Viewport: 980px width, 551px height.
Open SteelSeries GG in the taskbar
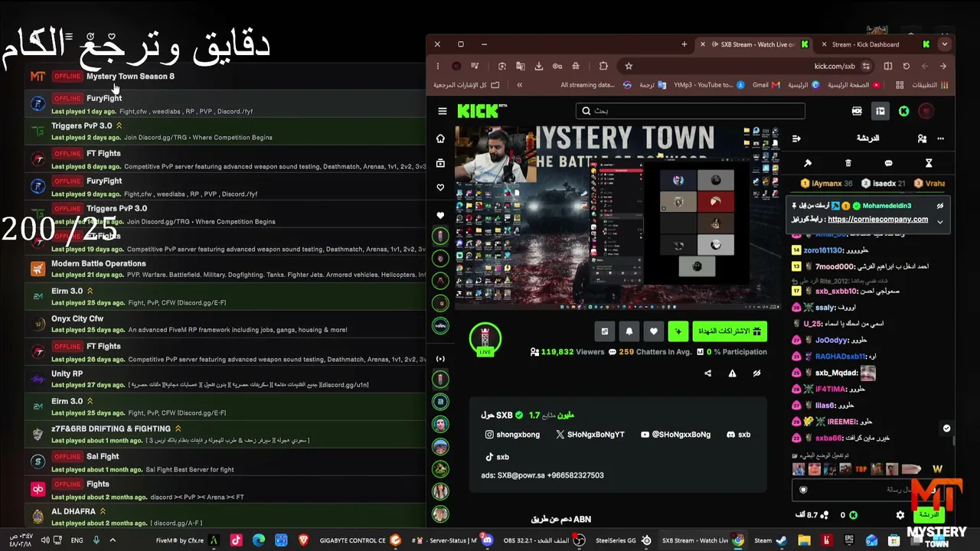623,540
